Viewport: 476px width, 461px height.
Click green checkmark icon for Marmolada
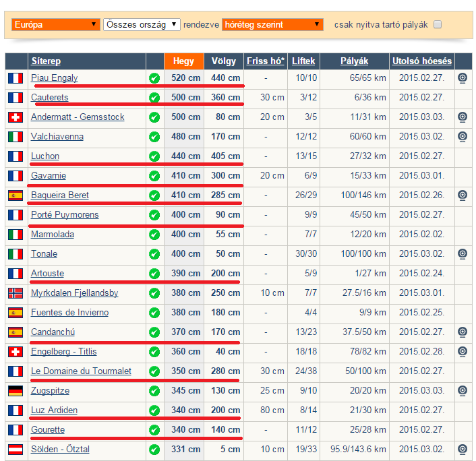coord(154,235)
